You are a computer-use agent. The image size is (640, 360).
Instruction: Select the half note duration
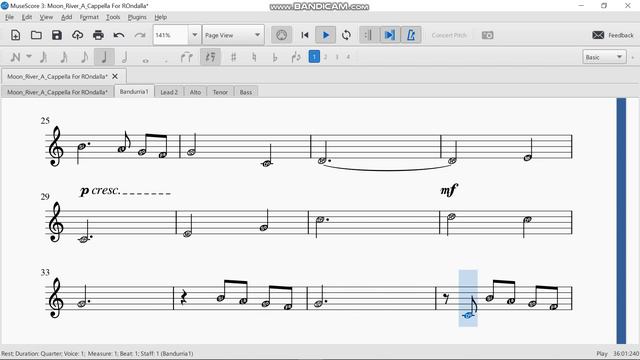(x=125, y=57)
